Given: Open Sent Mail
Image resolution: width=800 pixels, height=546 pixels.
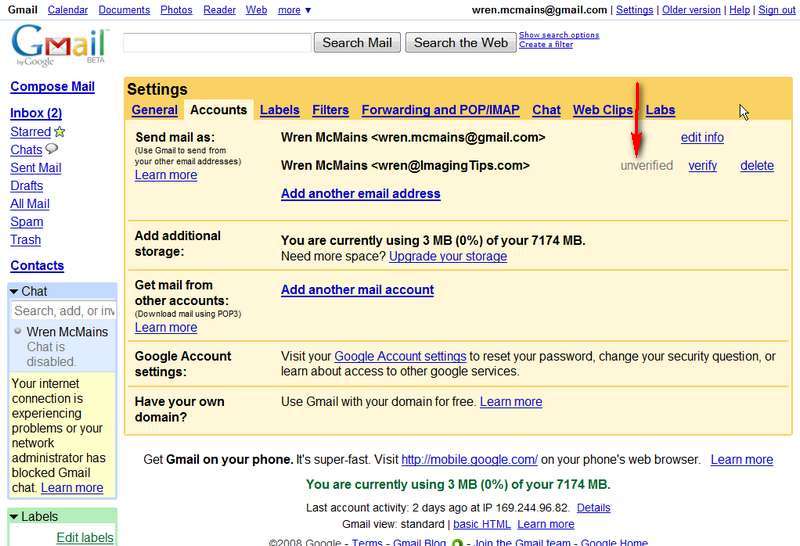Looking at the screenshot, I should tap(36, 168).
